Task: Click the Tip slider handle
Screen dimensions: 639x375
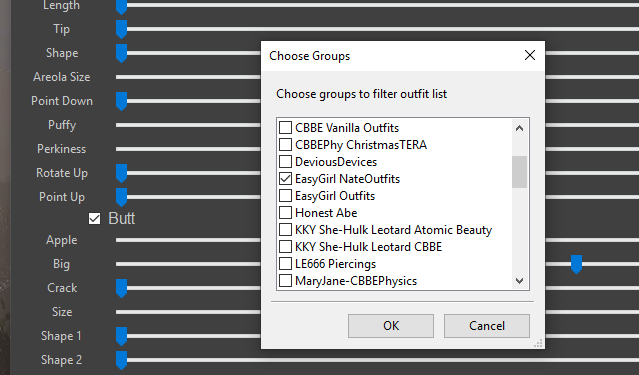Action: 121,29
